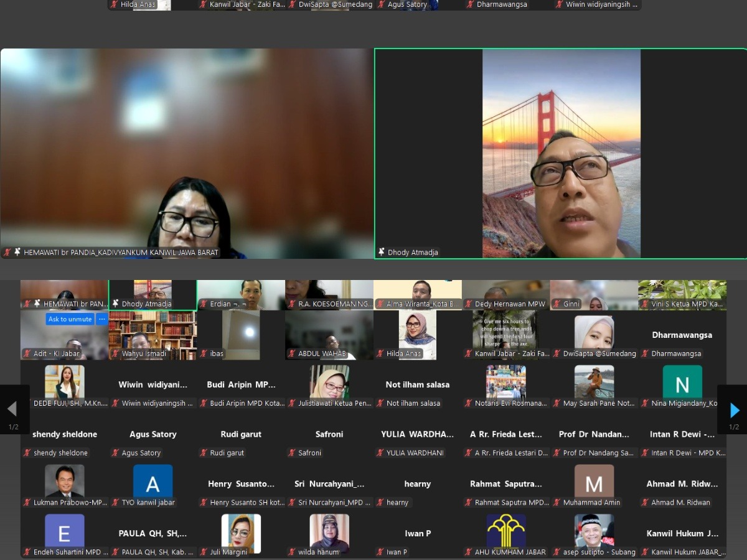Click the muted mic icon beside ibas

[x=203, y=353]
